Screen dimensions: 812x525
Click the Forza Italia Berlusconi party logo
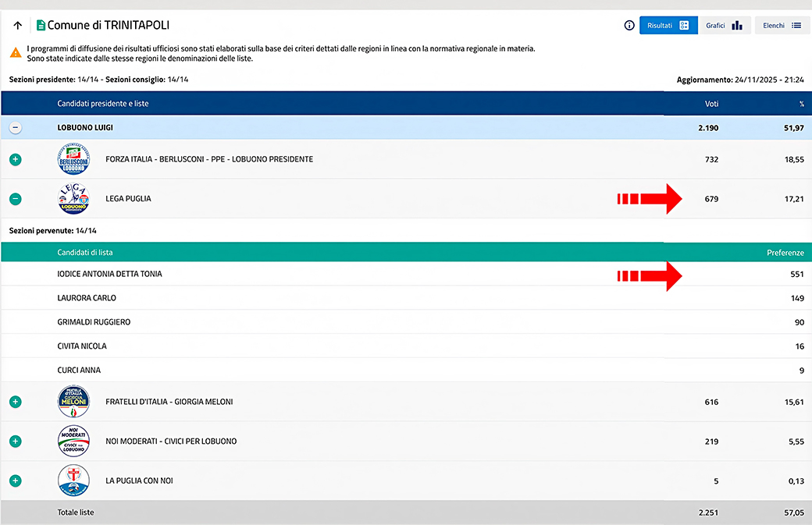click(x=73, y=159)
